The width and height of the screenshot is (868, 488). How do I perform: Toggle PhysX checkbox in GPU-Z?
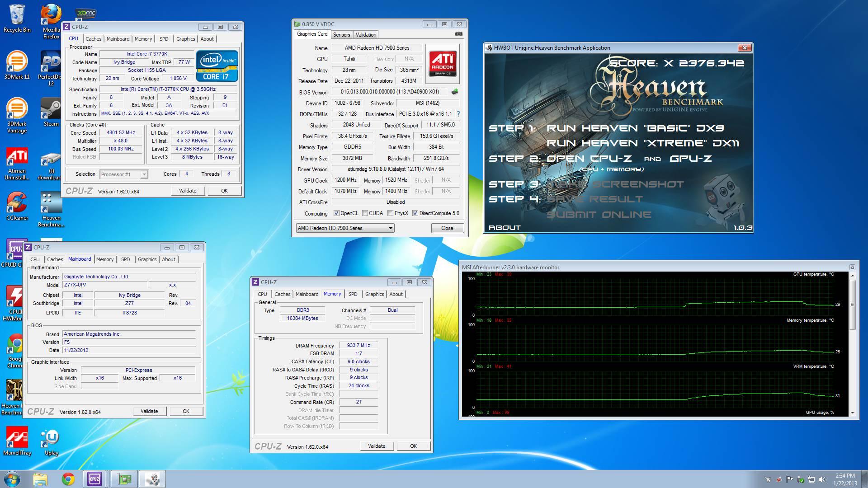[390, 213]
